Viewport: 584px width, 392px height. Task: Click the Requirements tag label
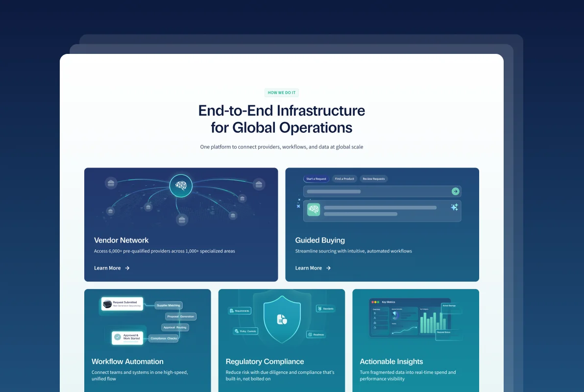tap(242, 311)
